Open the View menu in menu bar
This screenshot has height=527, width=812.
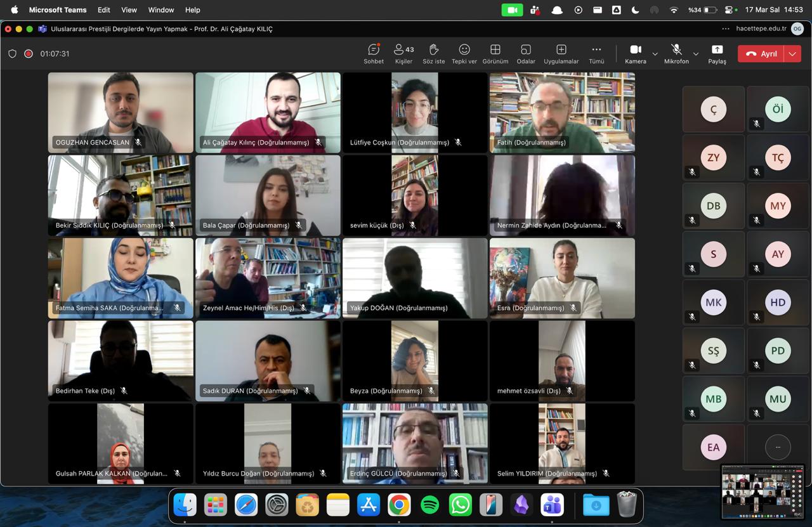(129, 10)
